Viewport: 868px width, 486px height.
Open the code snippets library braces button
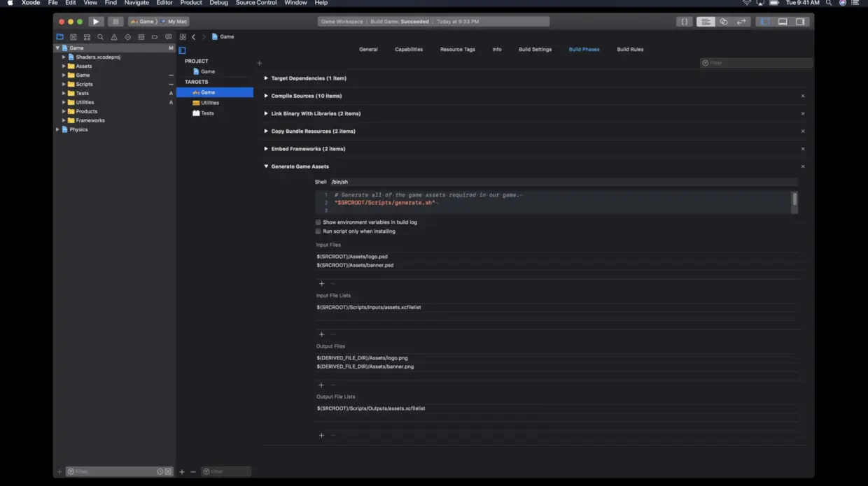pos(685,22)
